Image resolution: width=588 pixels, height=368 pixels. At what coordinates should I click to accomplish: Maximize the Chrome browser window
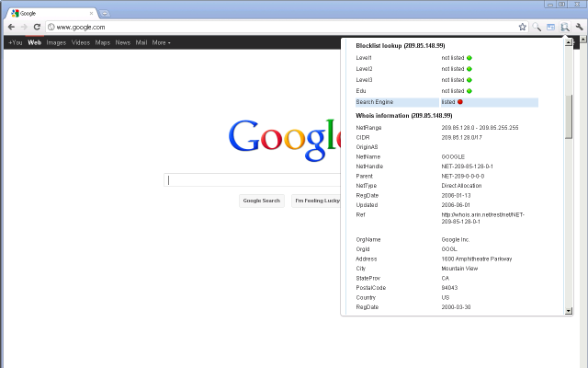click(x=561, y=4)
